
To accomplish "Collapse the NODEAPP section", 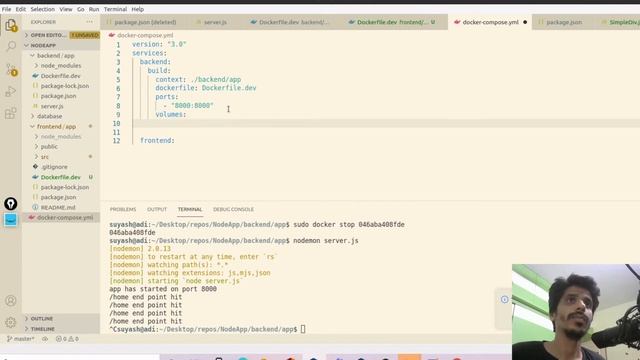I will [x=61, y=45].
